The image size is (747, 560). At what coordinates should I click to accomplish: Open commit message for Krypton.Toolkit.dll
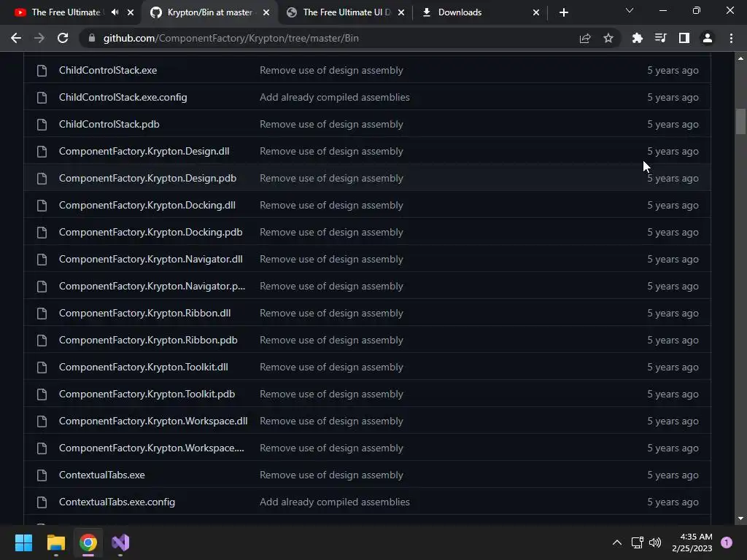pos(331,367)
